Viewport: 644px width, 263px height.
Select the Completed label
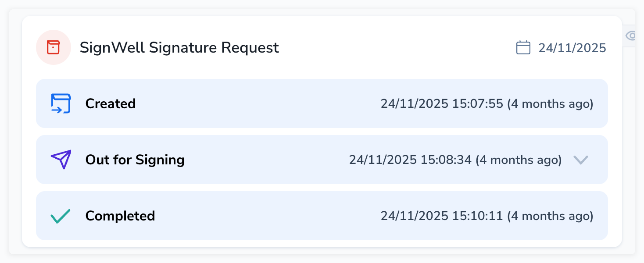tap(120, 216)
